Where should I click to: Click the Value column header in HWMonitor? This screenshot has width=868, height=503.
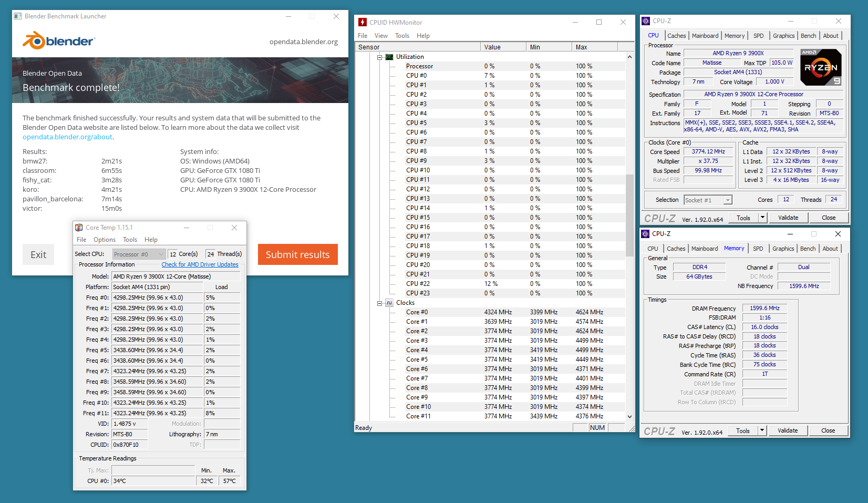click(503, 47)
